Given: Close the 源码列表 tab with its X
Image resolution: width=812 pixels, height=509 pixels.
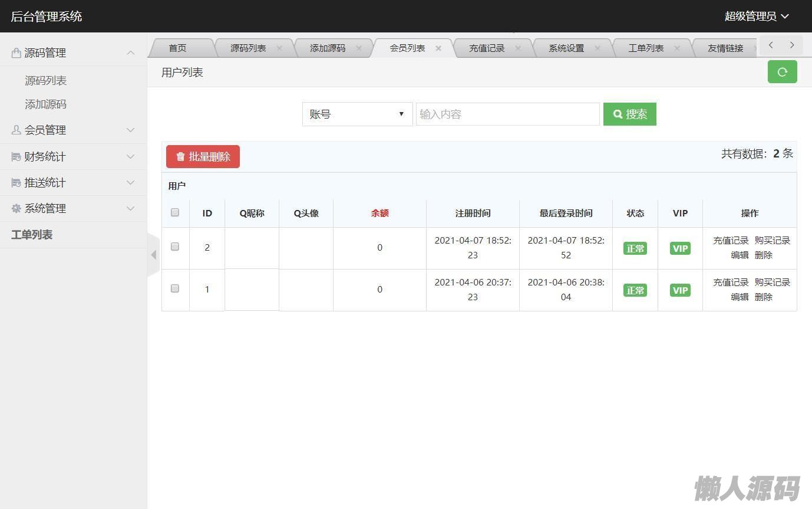Looking at the screenshot, I should [x=279, y=48].
